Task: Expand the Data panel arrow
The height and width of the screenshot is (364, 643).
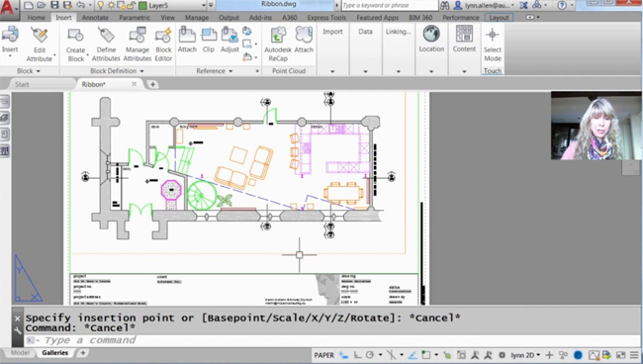Action: click(x=365, y=71)
